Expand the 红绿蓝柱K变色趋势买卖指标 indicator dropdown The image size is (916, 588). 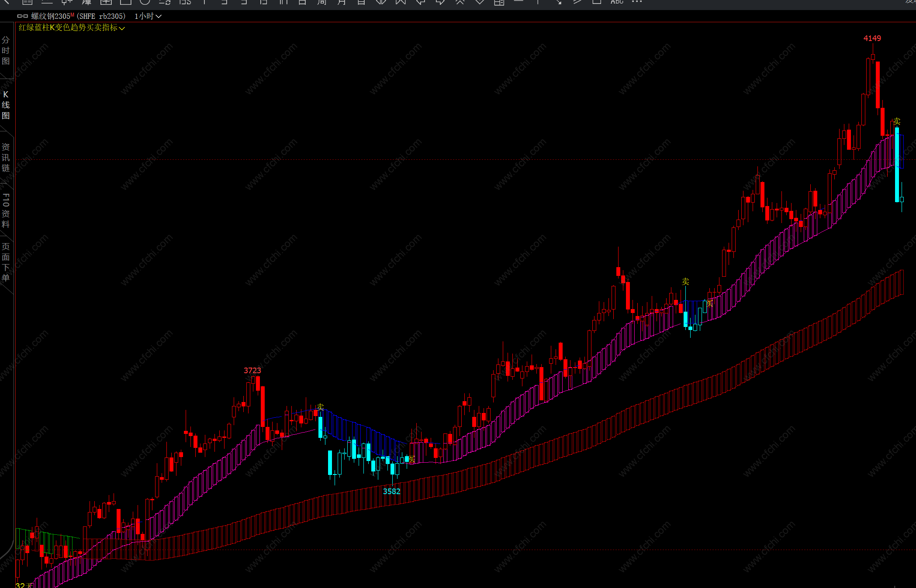click(x=122, y=28)
